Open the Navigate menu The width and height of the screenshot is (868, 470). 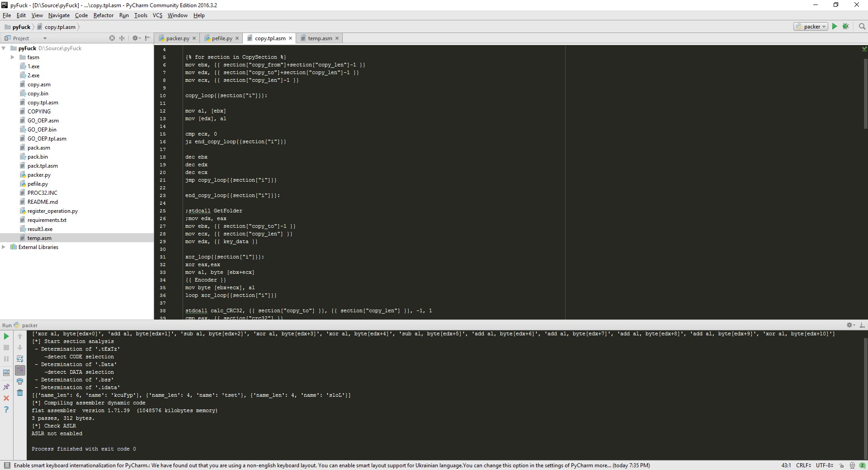point(59,15)
